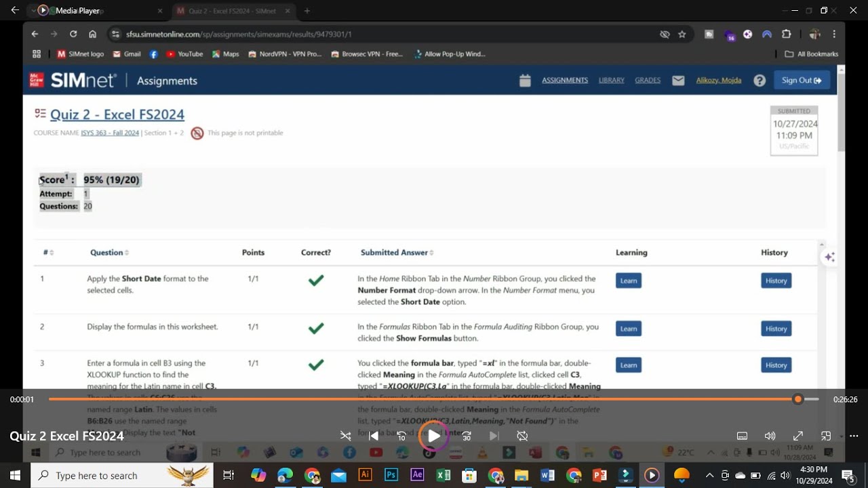Open the SIMnet calendar icon
Viewport: 868px width, 488px height.
pyautogui.click(x=525, y=81)
